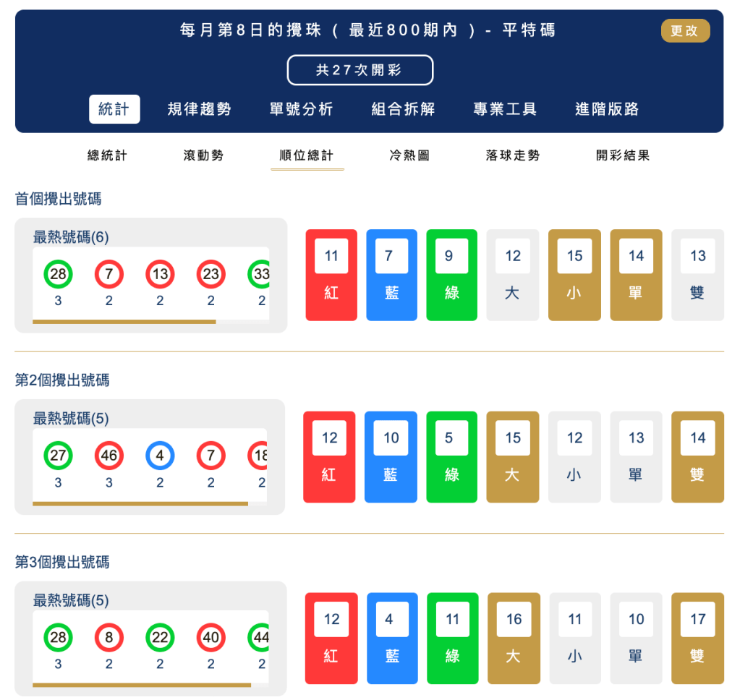740x700 pixels.
Task: Click the gold 雙 card in the second row
Action: click(x=697, y=456)
